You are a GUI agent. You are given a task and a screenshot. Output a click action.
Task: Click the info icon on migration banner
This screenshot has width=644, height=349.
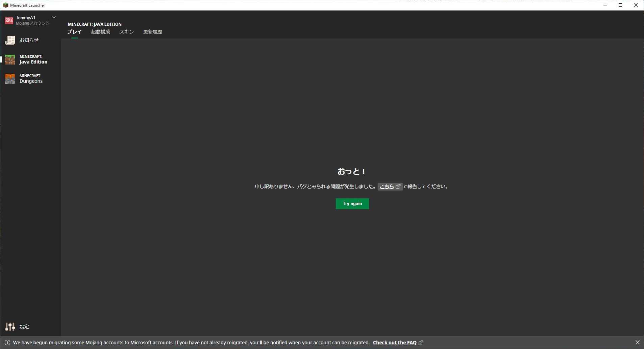coord(7,343)
